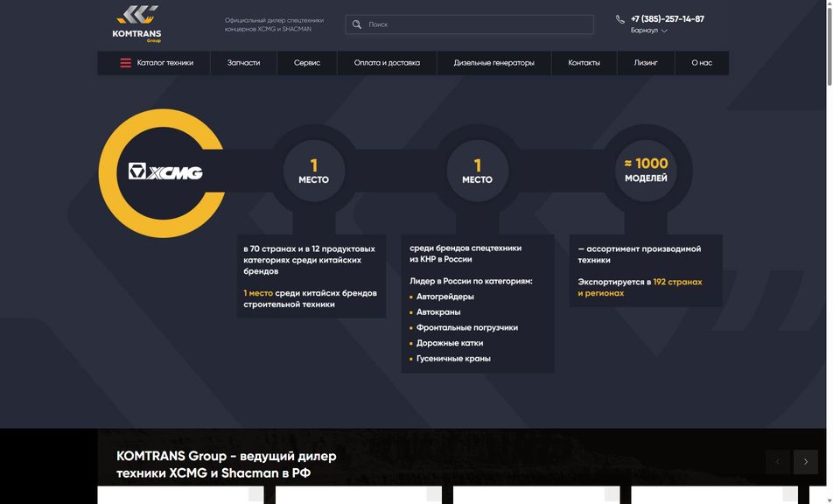Open the Контакты page
The height and width of the screenshot is (504, 833).
584,63
